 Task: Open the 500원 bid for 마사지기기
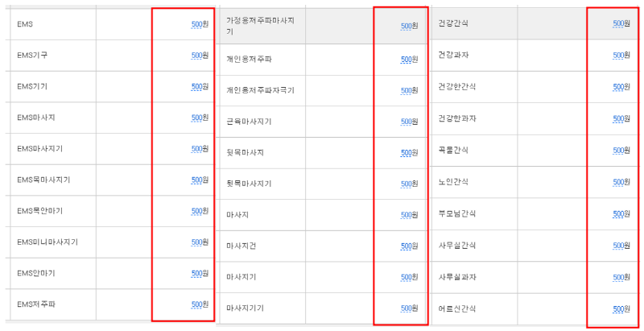pyautogui.click(x=410, y=308)
